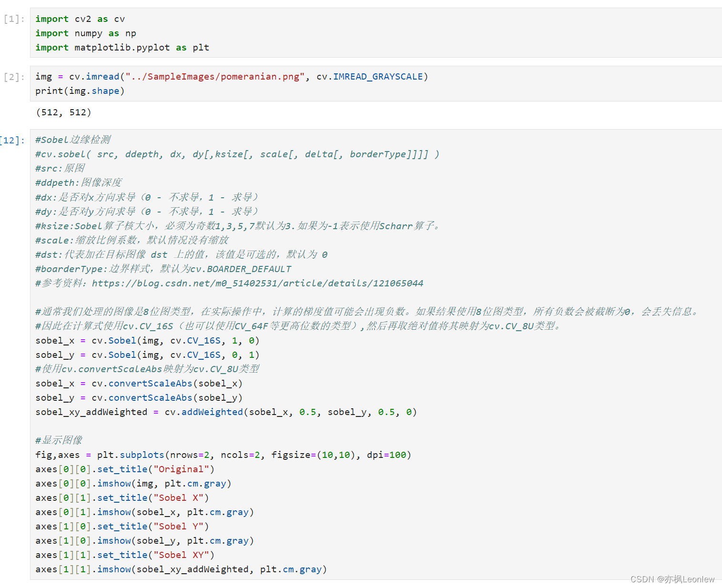Click the set_title("Sobel XY") line
Viewport: 722px width, 588px height.
point(123,555)
